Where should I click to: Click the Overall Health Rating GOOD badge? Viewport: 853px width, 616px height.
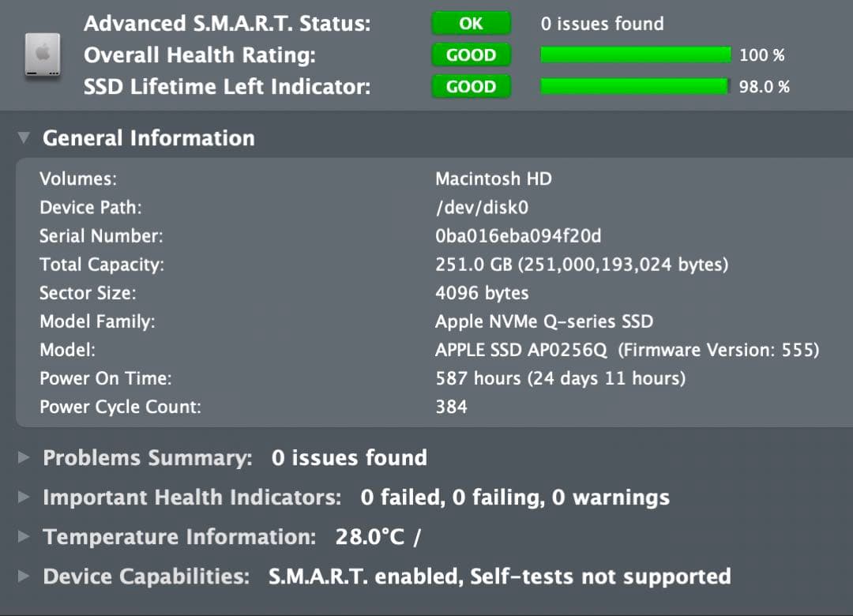tap(471, 55)
